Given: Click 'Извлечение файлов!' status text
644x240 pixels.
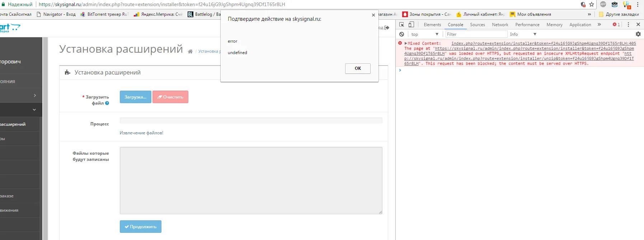Looking at the screenshot, I should click(x=141, y=133).
